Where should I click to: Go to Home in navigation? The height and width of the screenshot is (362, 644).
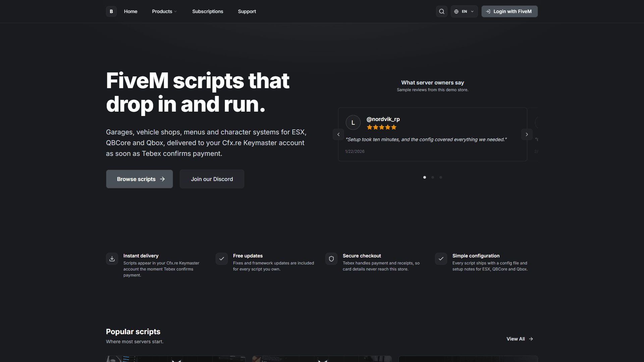(x=130, y=11)
